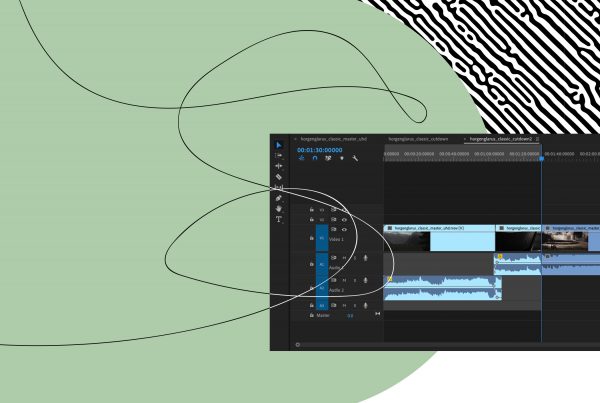Toggle lock on Video 1 track
The width and height of the screenshot is (600, 403).
(312, 239)
